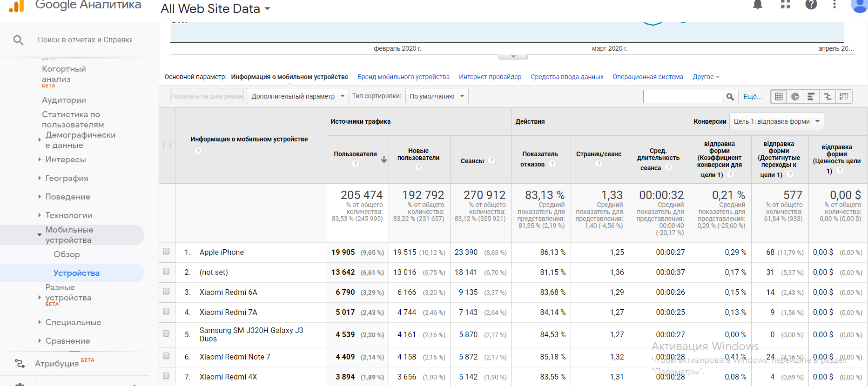Switch to data table view icon

tap(779, 96)
